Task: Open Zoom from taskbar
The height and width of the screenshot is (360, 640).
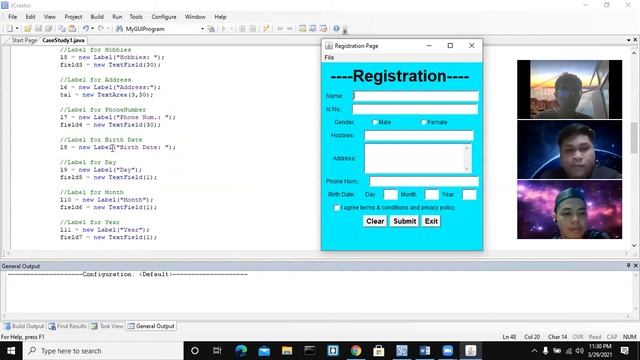Action: click(x=447, y=351)
